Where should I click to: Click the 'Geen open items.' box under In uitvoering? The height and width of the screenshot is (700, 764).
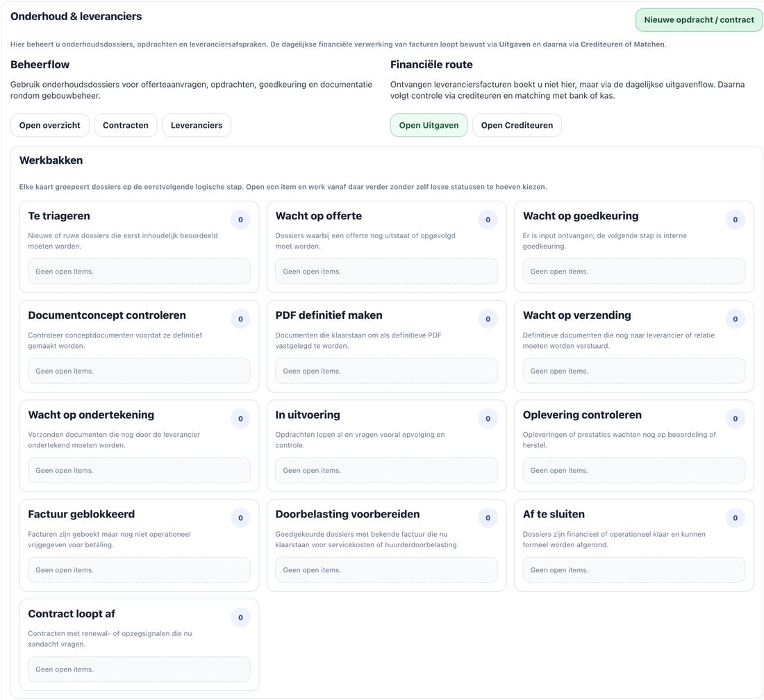click(386, 470)
